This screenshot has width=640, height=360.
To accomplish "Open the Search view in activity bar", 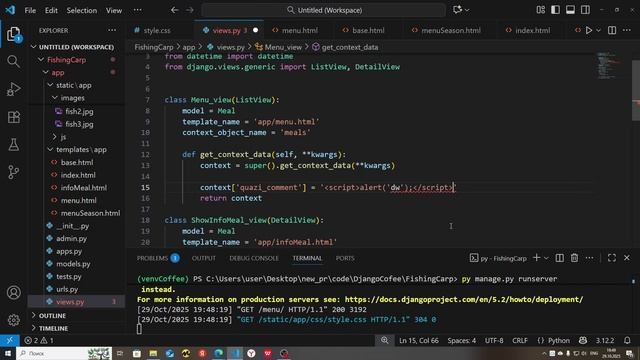I will click(13, 62).
